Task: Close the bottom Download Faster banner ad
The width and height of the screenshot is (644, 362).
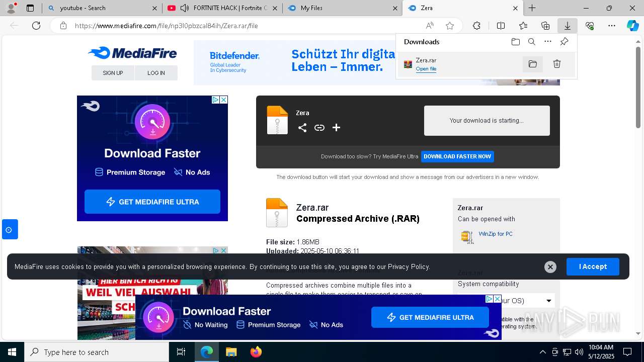Action: point(497,299)
